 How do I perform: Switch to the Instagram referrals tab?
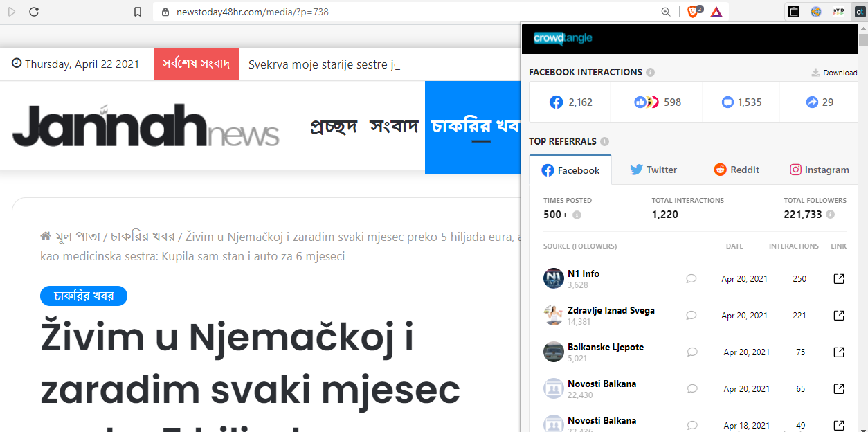tap(820, 170)
